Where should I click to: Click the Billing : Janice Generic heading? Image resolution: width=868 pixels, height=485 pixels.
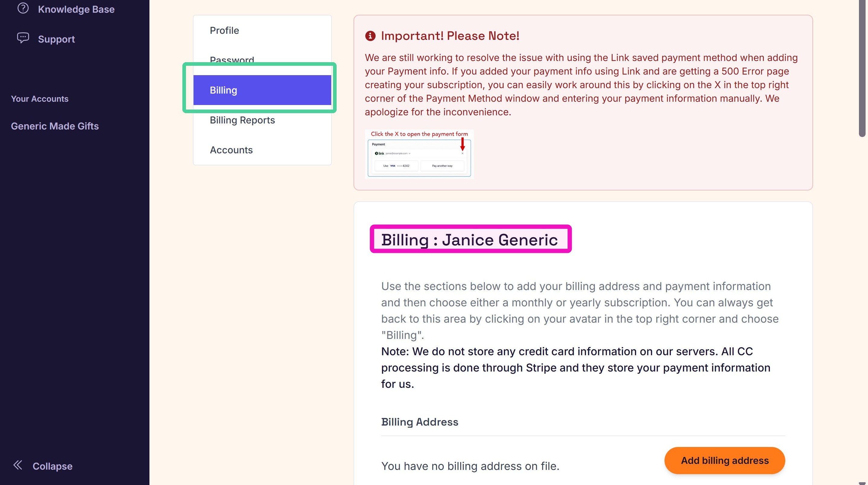(x=469, y=240)
